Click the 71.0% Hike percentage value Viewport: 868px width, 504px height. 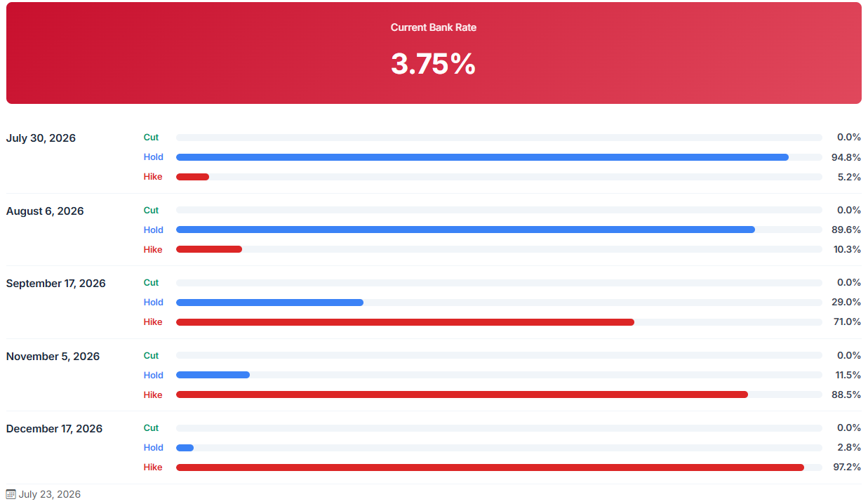pyautogui.click(x=847, y=322)
